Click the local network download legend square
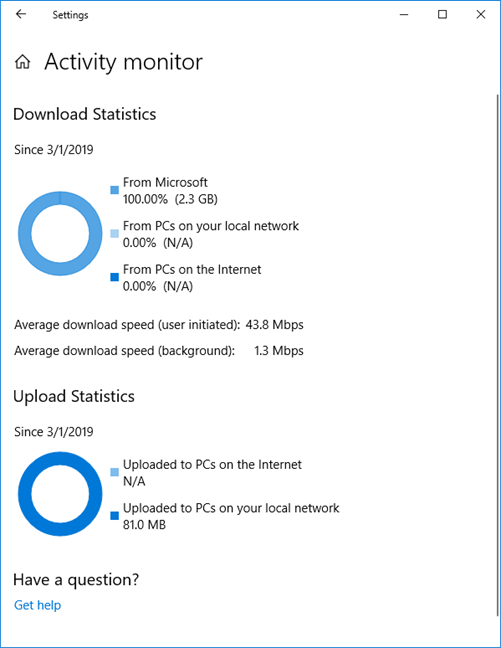 pos(115,233)
